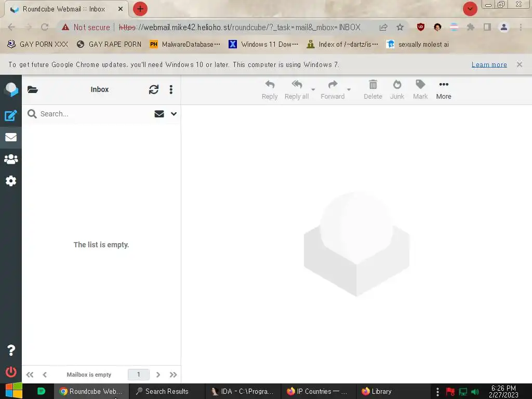Open the Chrome profile icon
The height and width of the screenshot is (399, 532).
coord(504,27)
